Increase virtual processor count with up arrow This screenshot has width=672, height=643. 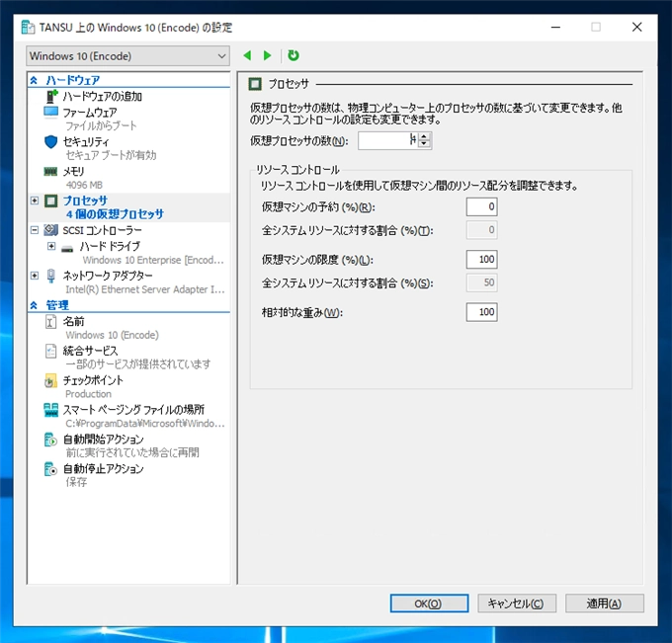(x=424, y=136)
